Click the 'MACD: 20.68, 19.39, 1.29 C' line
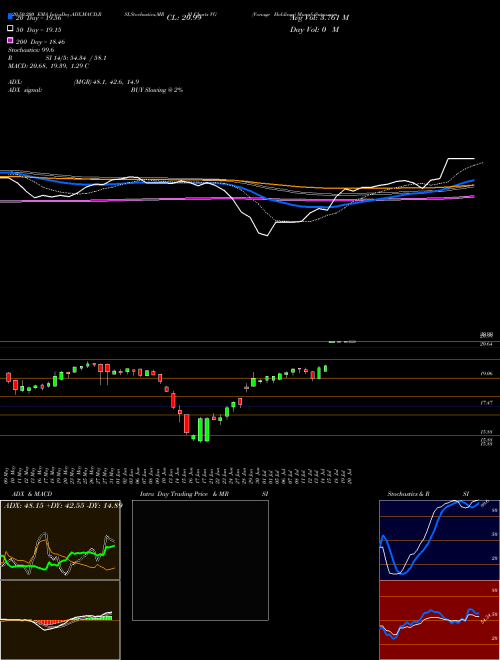The height and width of the screenshot is (660, 500). [x=48, y=66]
